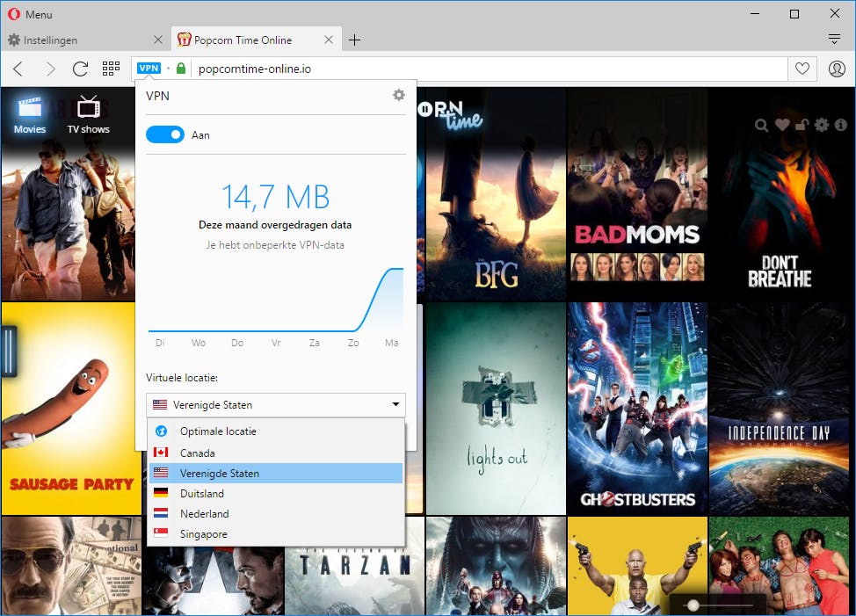Select Optimale locatie option
856x616 pixels.
pos(276,431)
